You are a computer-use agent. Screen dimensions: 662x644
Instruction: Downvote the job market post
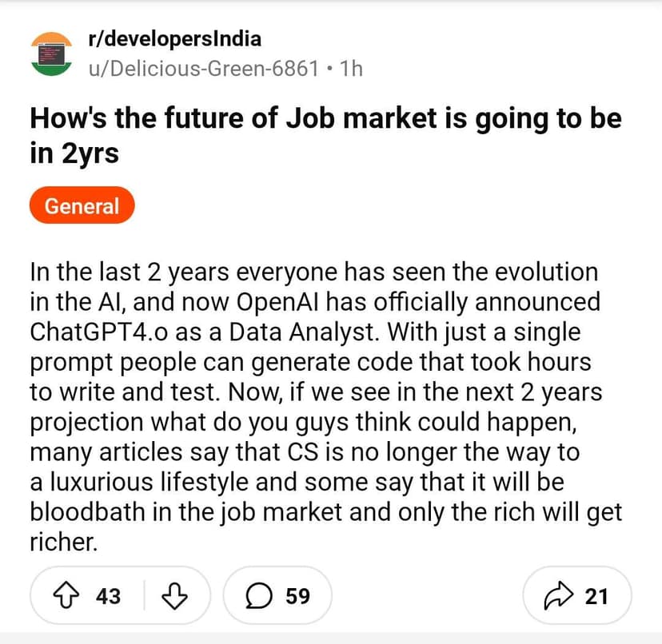(174, 595)
